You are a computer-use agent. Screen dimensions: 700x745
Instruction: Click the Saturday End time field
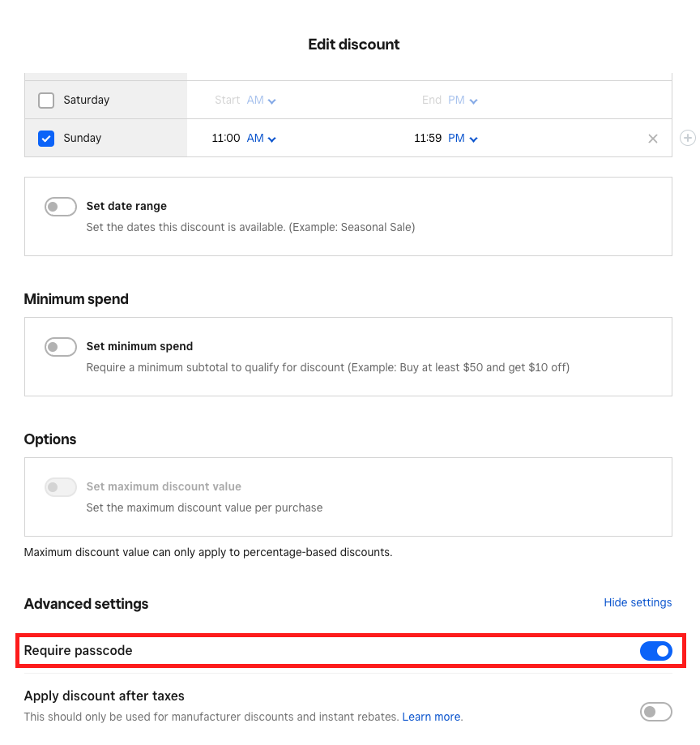coord(431,101)
